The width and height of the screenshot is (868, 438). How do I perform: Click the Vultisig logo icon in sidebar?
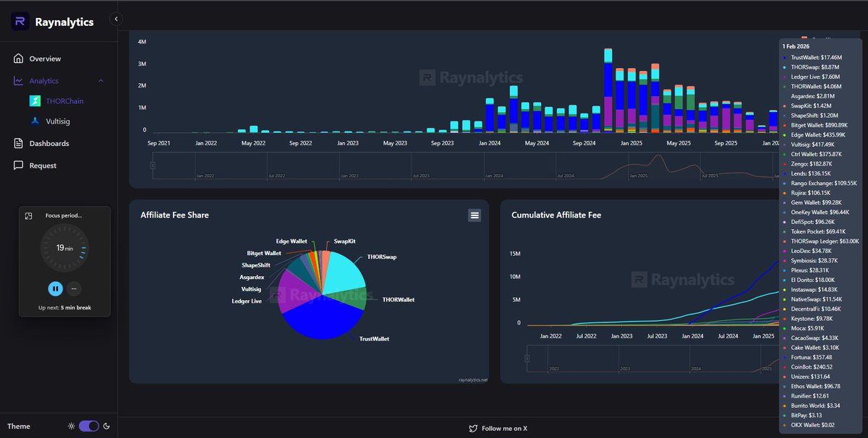pyautogui.click(x=35, y=122)
